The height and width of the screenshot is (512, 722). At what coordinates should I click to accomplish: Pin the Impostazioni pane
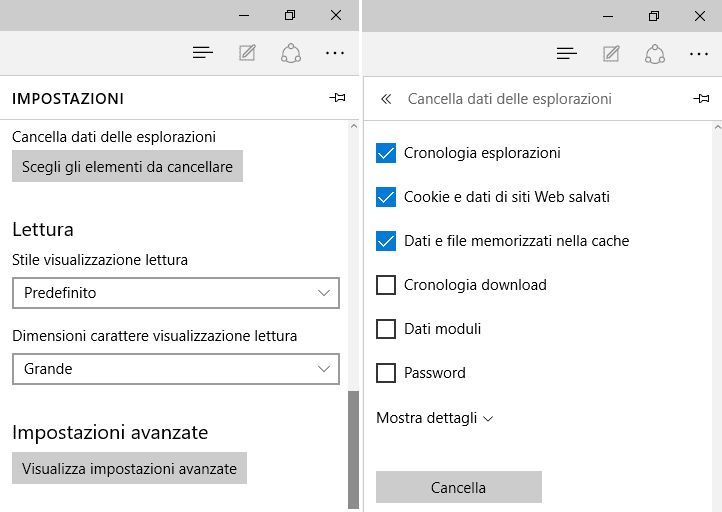[x=338, y=98]
